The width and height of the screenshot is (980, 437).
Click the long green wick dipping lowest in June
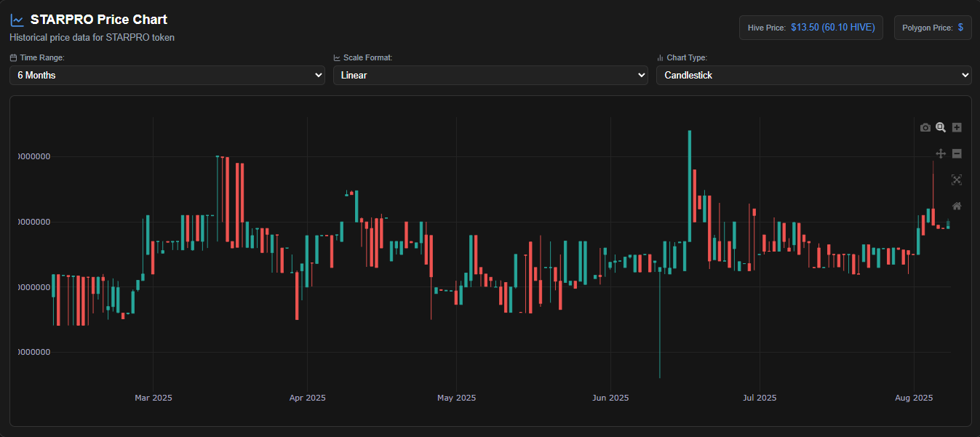point(660,324)
